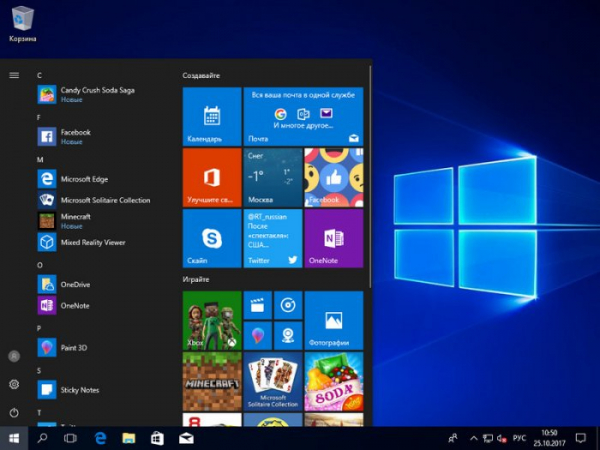Open People icon in system tray
600x450 pixels.
[453, 438]
